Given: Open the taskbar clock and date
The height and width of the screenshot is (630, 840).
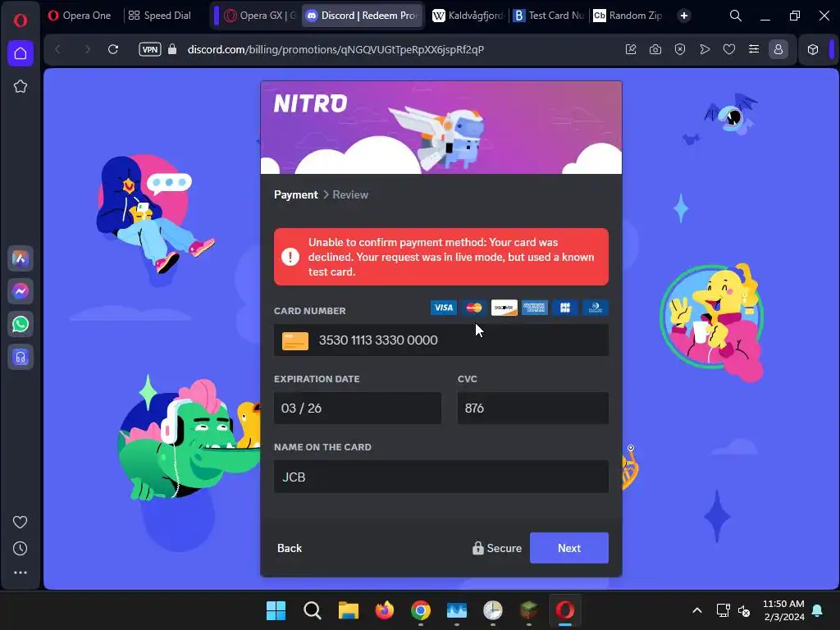Looking at the screenshot, I should 783,610.
